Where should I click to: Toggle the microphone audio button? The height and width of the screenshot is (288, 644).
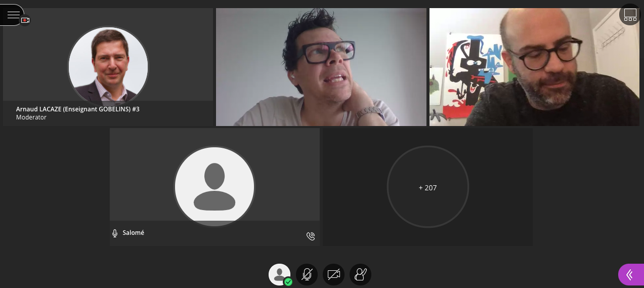[307, 274]
